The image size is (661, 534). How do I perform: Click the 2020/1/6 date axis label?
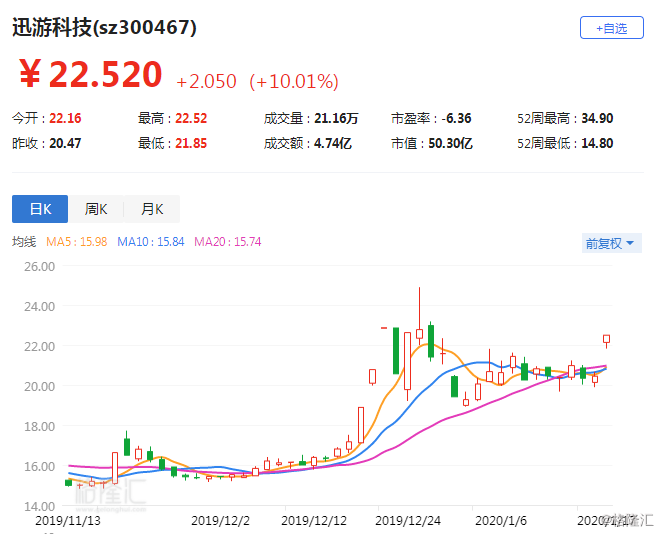click(x=501, y=521)
